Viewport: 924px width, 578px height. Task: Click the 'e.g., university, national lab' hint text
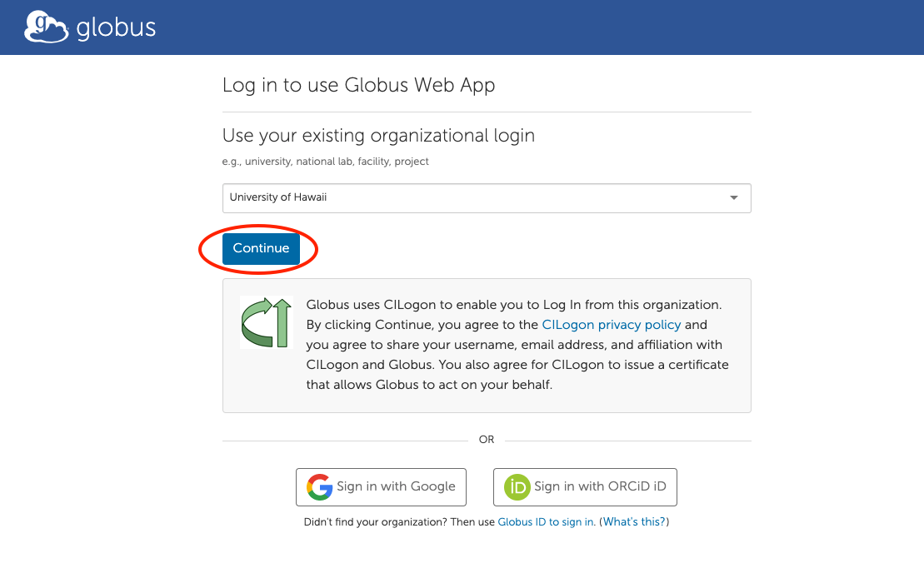(x=325, y=162)
